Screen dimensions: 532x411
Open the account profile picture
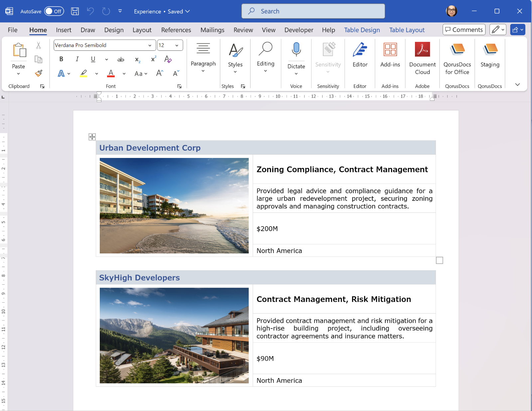pos(451,11)
